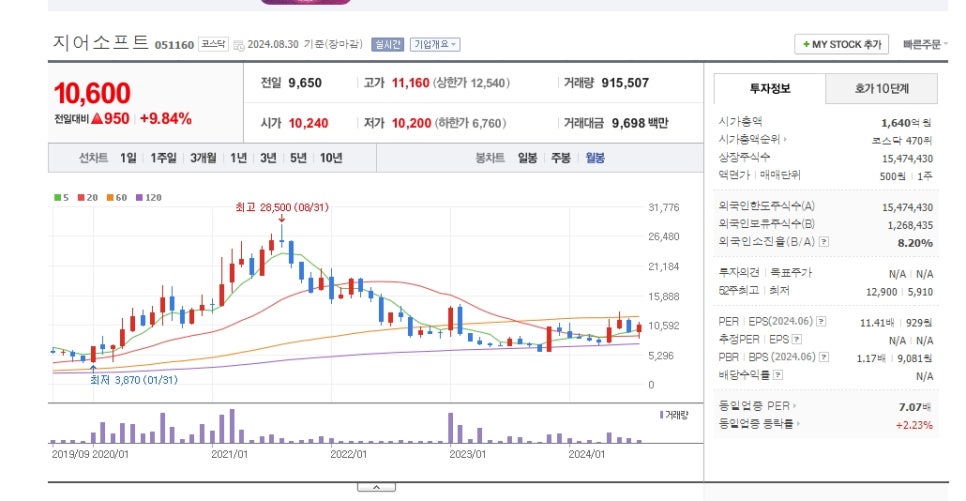The height and width of the screenshot is (501, 966).
Task: Switch to 주봉 weekly candle chart
Action: [x=561, y=158]
